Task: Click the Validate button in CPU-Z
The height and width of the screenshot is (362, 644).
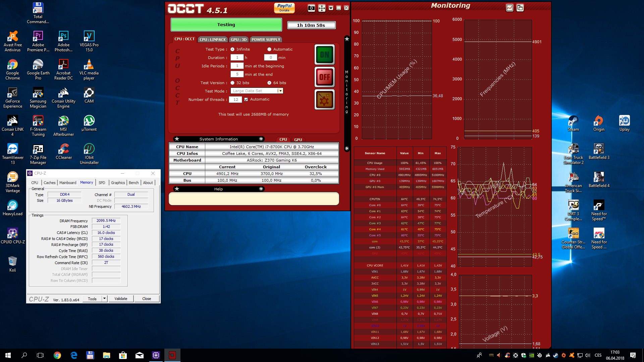Action: [x=121, y=299]
